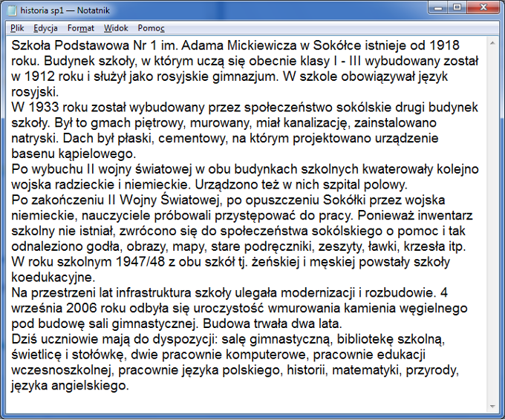Click on the year "1918"
The width and height of the screenshot is (505, 420).
[x=444, y=45]
